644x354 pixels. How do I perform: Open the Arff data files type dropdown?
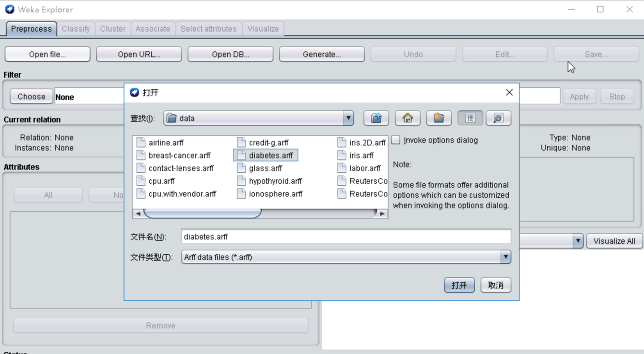[505, 257]
